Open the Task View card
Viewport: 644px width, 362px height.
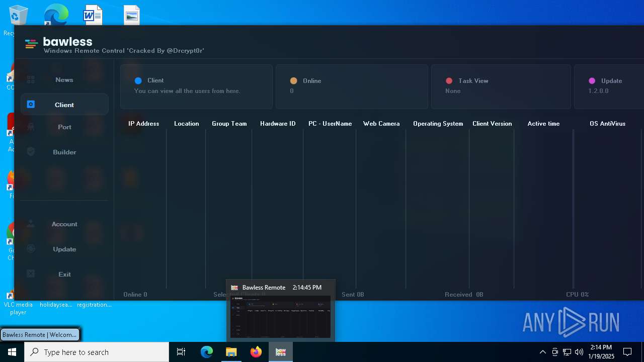point(501,86)
